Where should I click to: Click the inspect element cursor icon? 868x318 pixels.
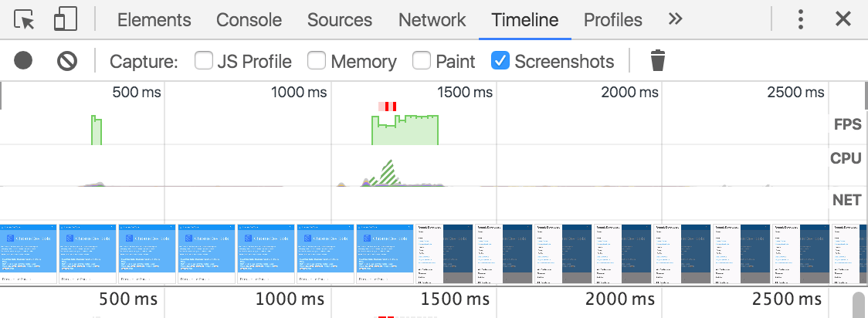coord(25,20)
